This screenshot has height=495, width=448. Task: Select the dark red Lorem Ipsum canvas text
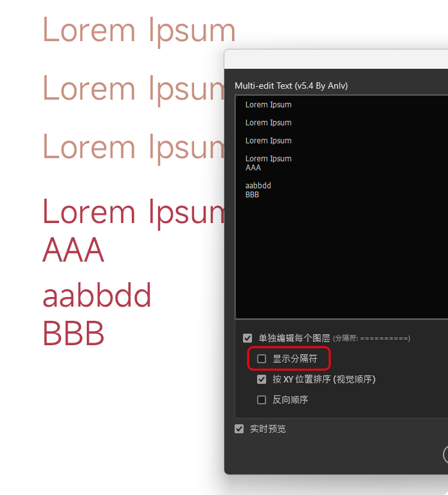(x=133, y=212)
